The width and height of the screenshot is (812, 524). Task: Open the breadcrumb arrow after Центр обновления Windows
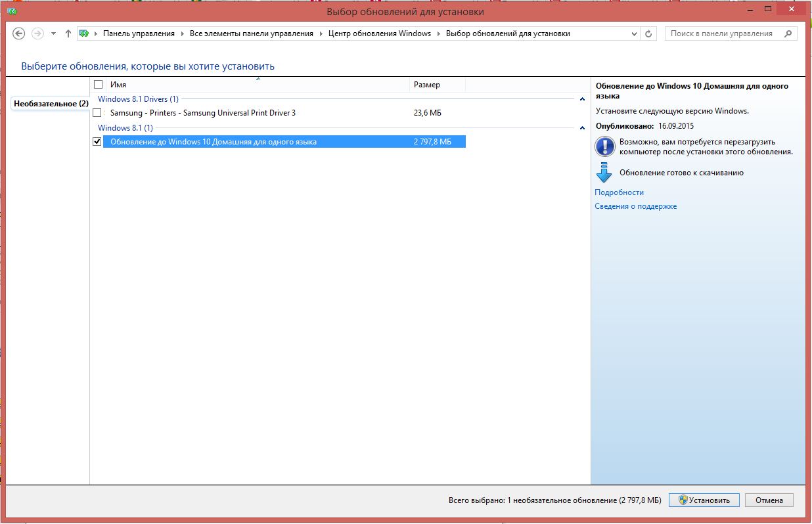coord(438,33)
